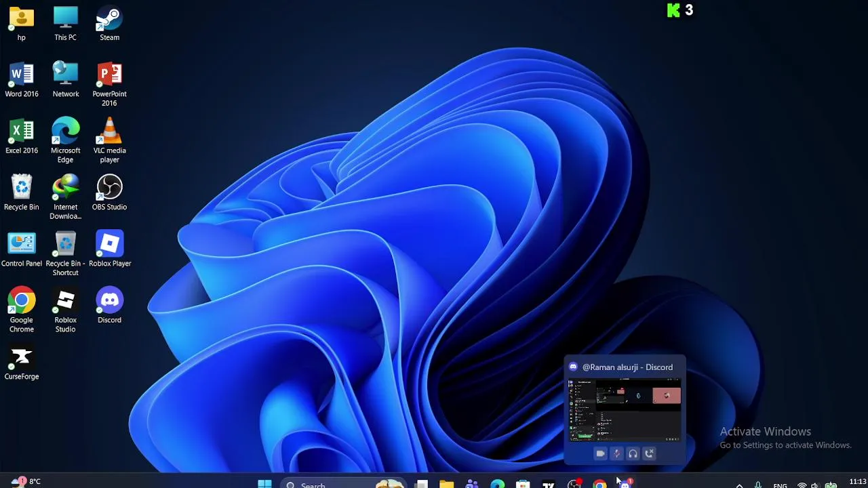Toggle camera in Discord preview toolbar
The width and height of the screenshot is (868, 488).
(x=600, y=453)
